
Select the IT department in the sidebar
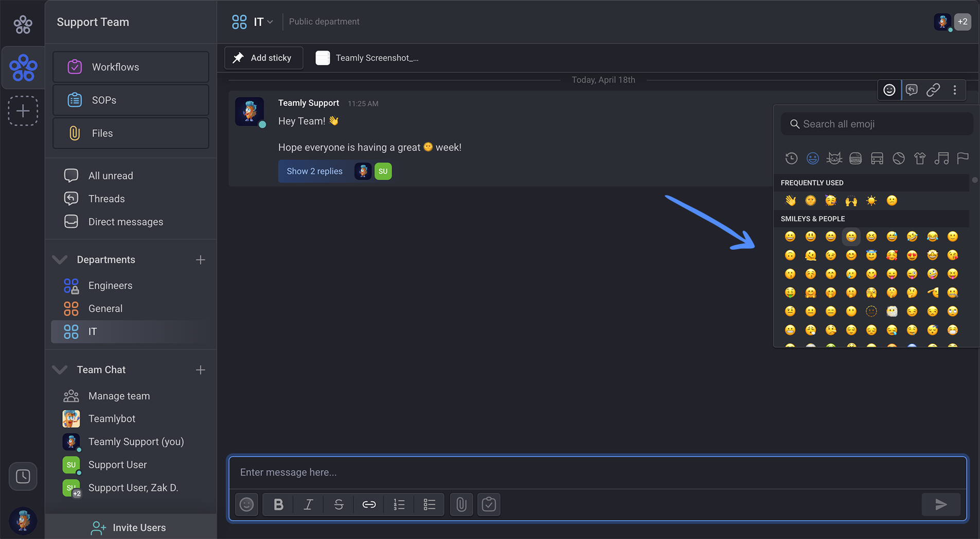coord(131,332)
